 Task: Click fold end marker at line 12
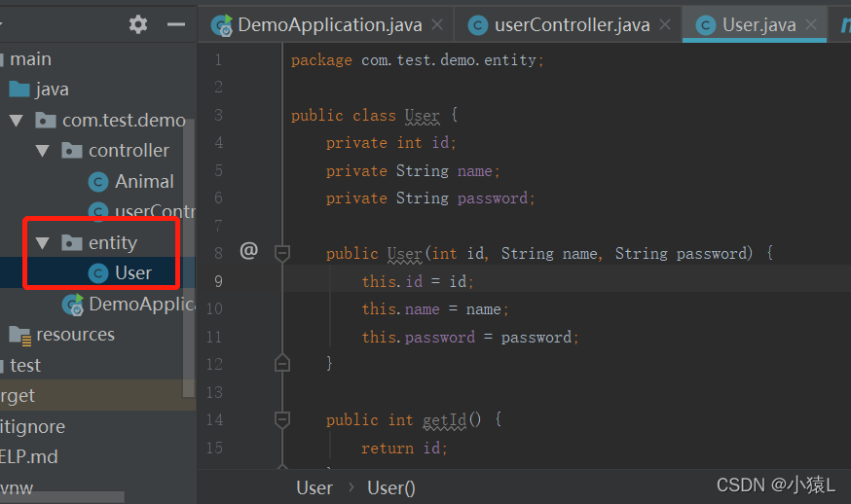282,362
